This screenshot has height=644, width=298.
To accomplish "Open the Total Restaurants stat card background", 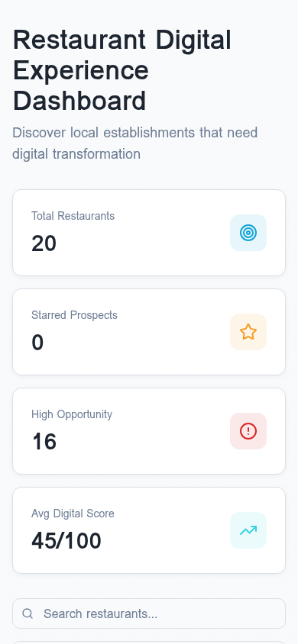I will (x=149, y=233).
